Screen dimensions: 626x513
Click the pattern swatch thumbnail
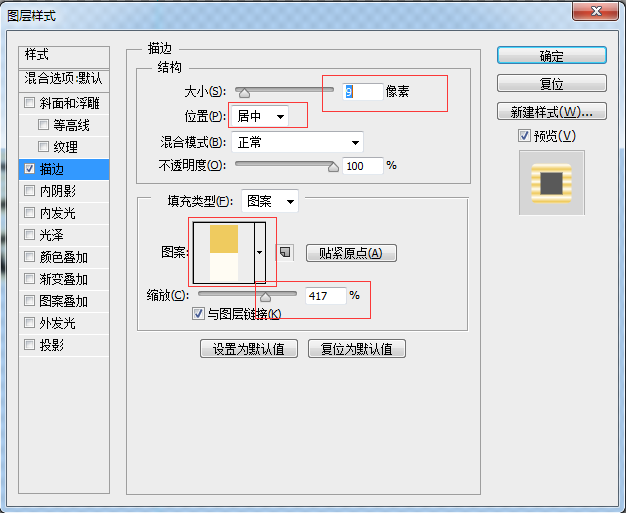tap(223, 252)
